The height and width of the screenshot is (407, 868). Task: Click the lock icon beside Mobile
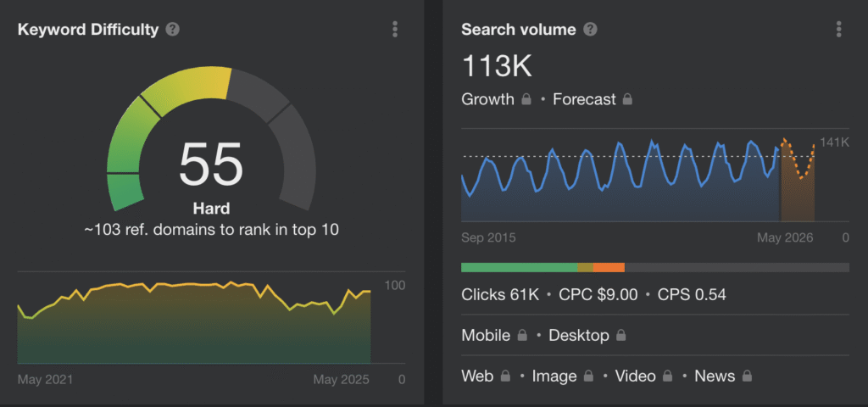click(x=522, y=335)
